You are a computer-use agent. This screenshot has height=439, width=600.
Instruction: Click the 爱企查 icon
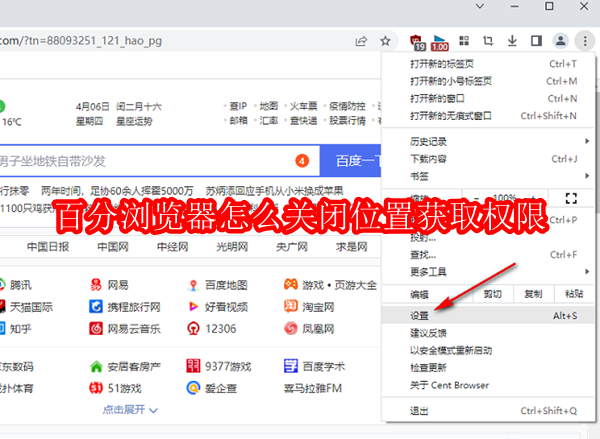[x=193, y=388]
